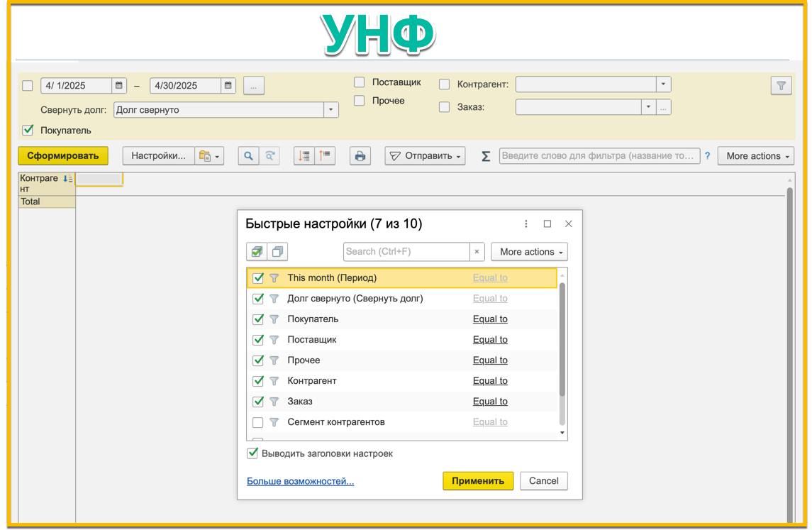Click ellipsis button next to Заказ field
812x530 pixels.
(x=663, y=107)
